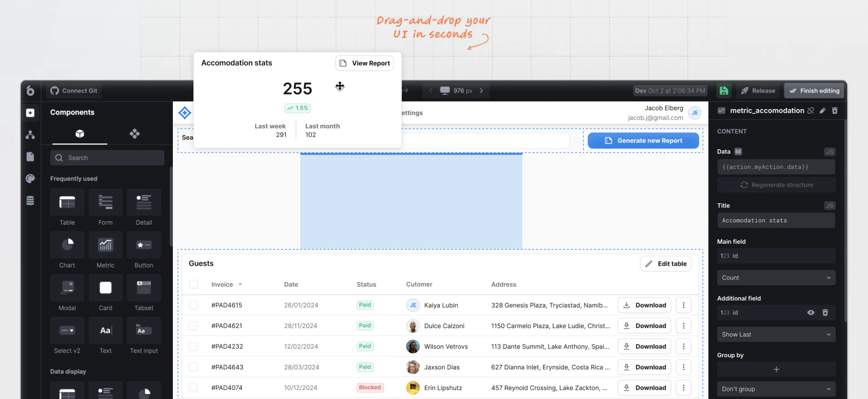868x399 pixels.
Task: Click Generate new Report button
Action: 643,141
